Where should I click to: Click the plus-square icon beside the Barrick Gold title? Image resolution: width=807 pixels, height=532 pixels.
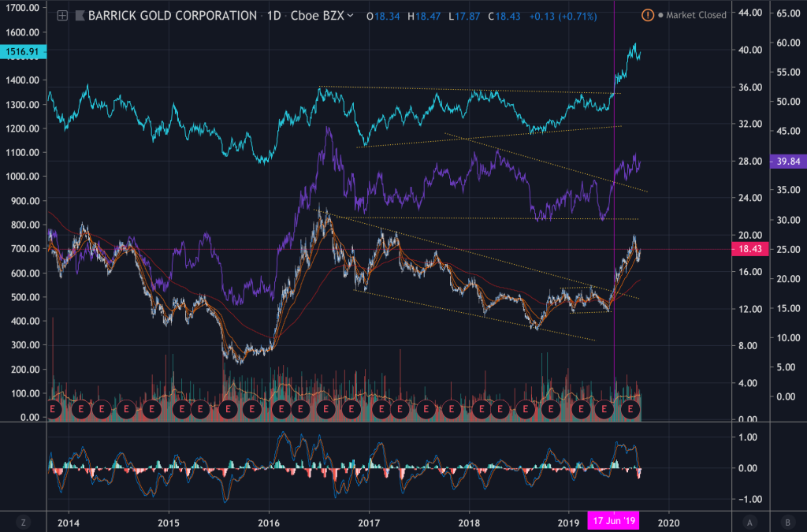(x=62, y=16)
